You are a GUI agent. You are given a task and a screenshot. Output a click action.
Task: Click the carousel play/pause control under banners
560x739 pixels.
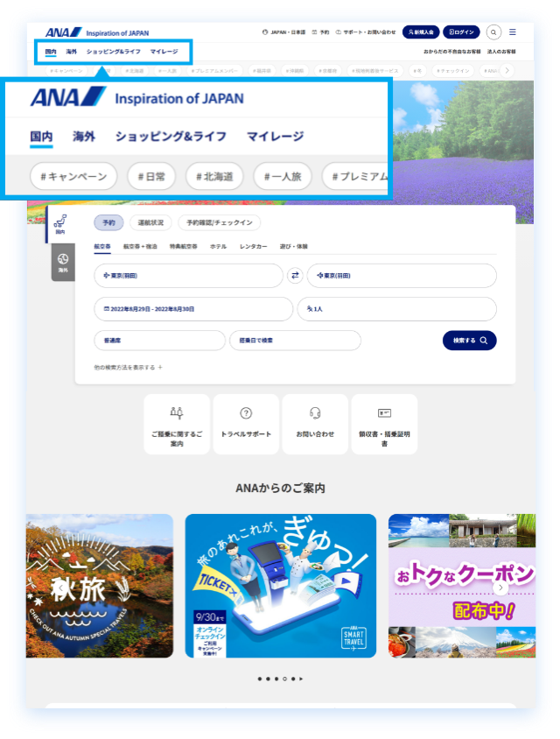[x=303, y=679]
